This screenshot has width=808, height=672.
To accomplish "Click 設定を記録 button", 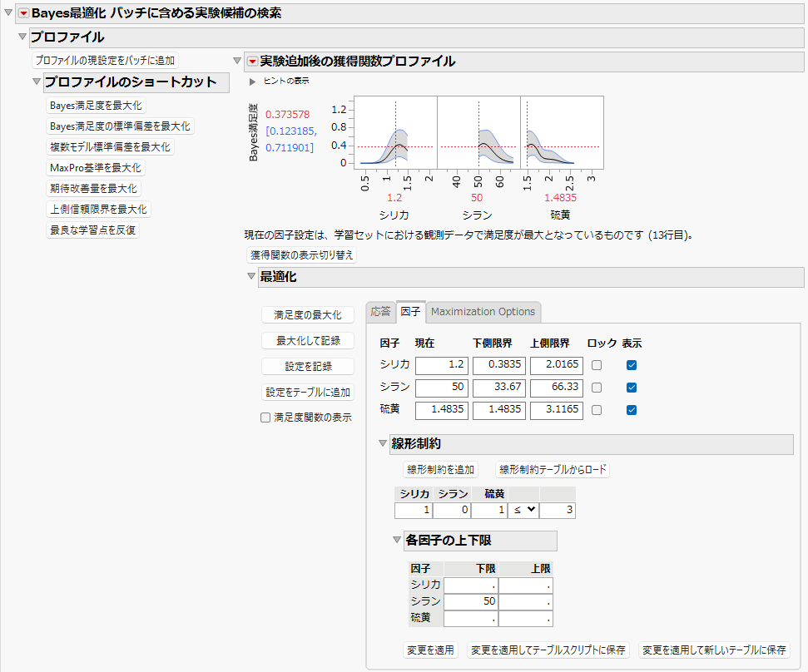I will point(308,366).
